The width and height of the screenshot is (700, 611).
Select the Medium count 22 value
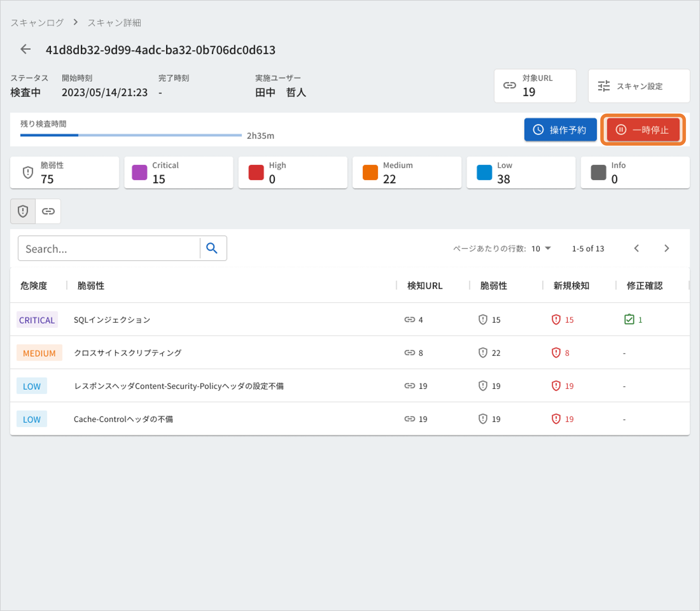(x=389, y=179)
